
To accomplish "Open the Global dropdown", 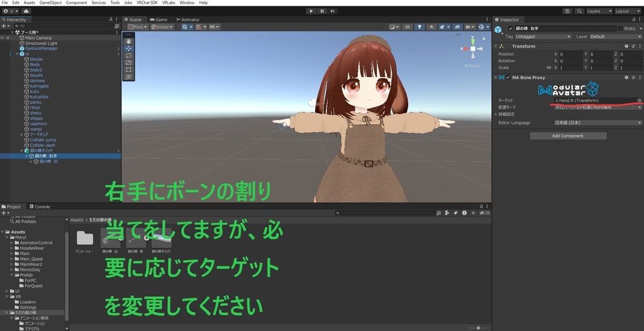I will [162, 26].
